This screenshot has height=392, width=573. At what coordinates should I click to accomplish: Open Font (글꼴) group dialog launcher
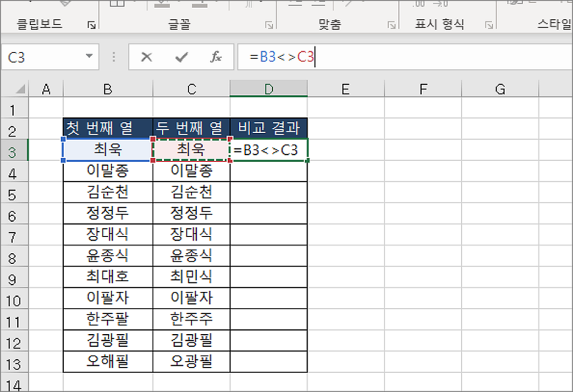[270, 26]
